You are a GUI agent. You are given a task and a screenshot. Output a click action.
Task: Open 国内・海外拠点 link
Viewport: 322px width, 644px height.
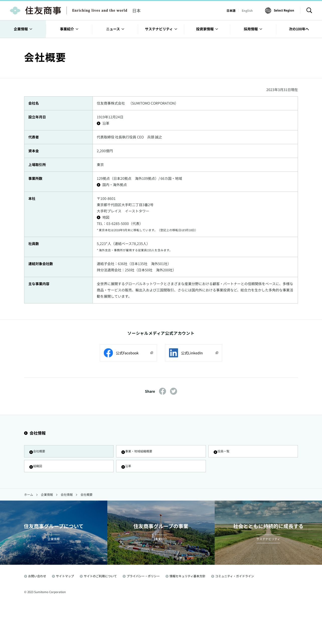click(x=112, y=185)
